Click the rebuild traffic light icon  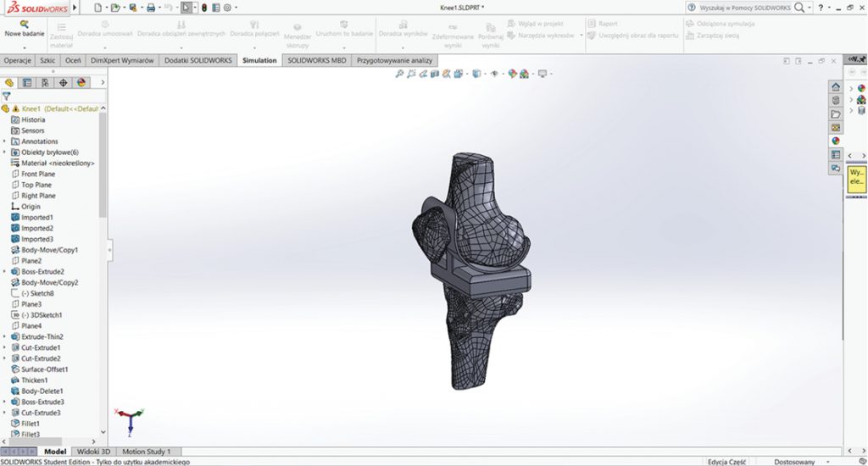tap(203, 8)
